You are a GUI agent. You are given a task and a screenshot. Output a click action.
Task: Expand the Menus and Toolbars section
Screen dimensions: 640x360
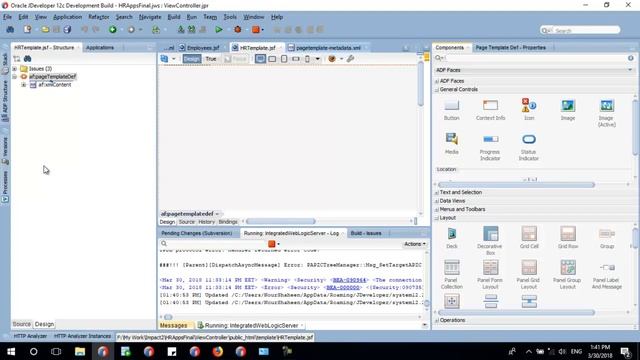click(437, 209)
